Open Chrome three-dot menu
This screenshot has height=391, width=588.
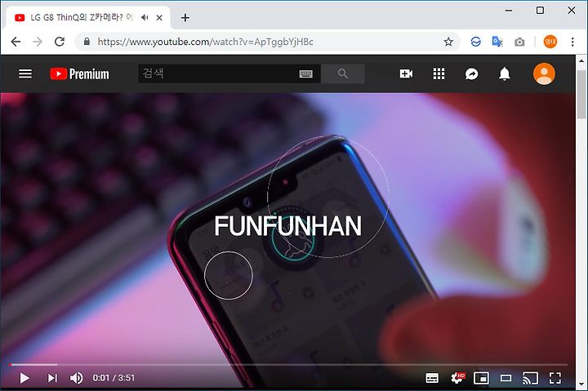[x=572, y=42]
